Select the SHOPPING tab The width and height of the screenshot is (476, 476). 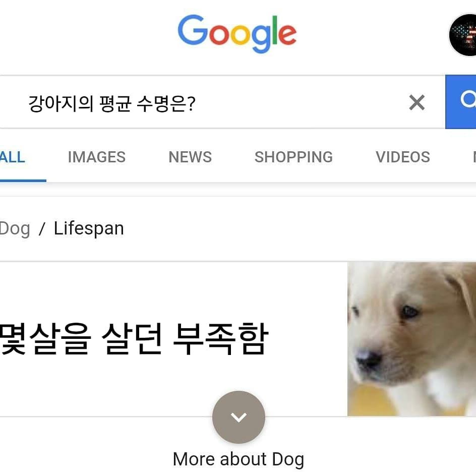[x=293, y=157]
